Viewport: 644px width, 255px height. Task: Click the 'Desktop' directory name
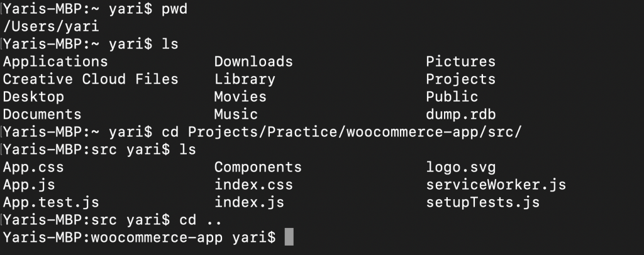click(34, 97)
